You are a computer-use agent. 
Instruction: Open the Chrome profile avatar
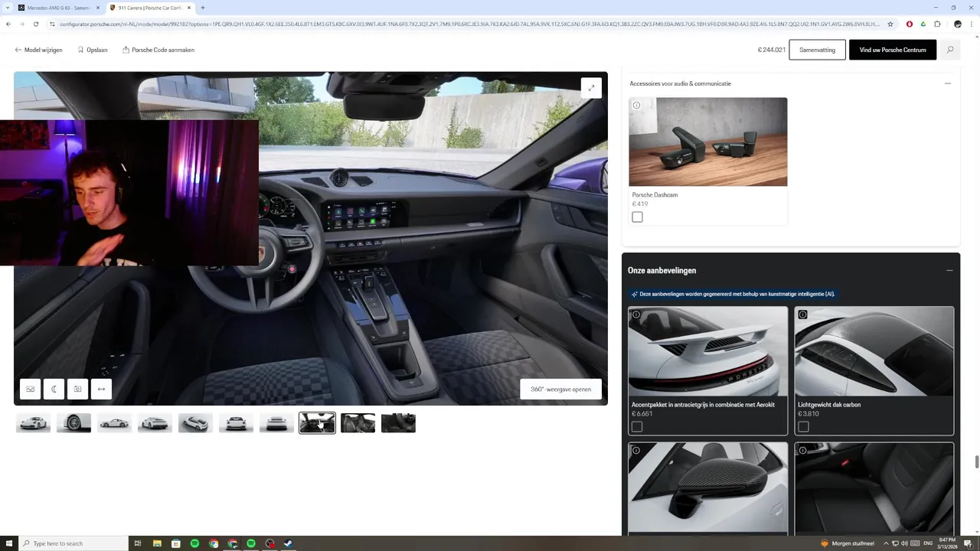pos(957,24)
